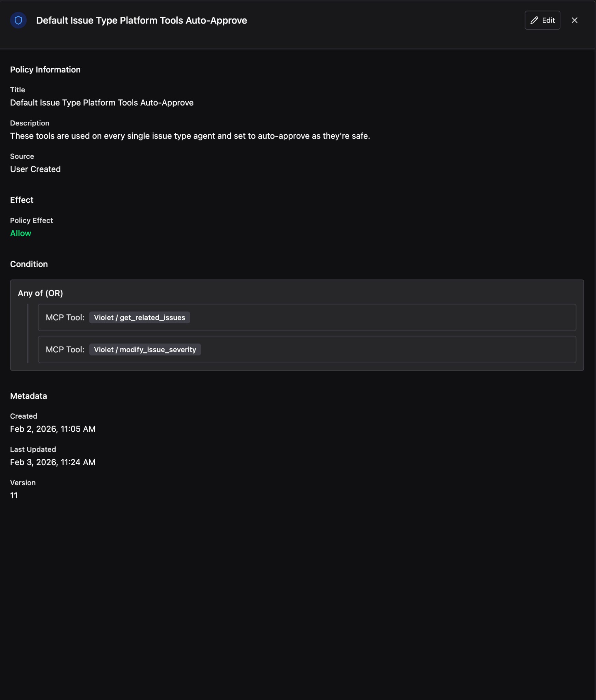Click the policy header title text
The height and width of the screenshot is (700, 596).
point(141,21)
